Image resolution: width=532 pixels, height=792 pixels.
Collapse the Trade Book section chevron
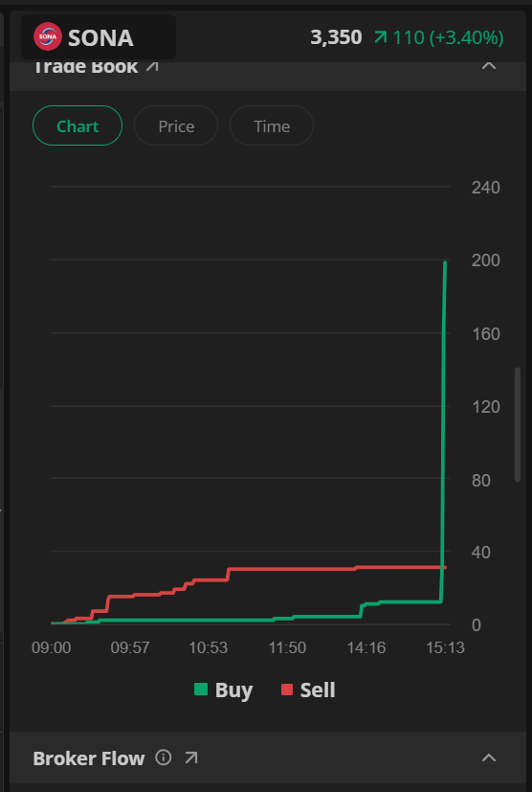[x=489, y=66]
